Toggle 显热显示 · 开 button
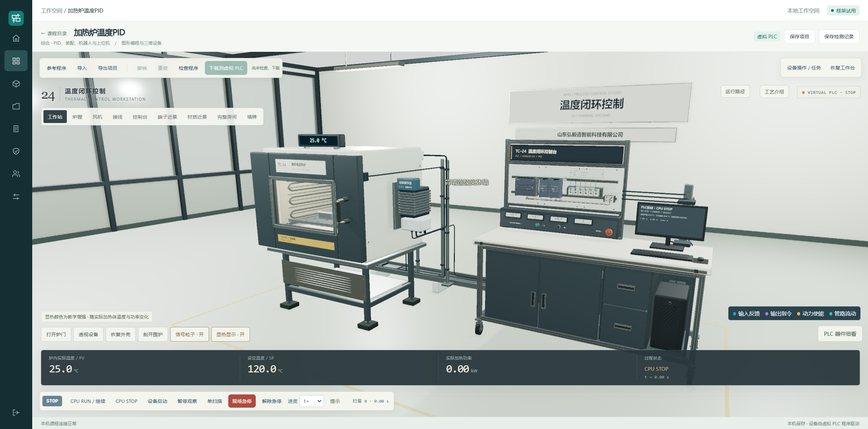 [x=231, y=334]
